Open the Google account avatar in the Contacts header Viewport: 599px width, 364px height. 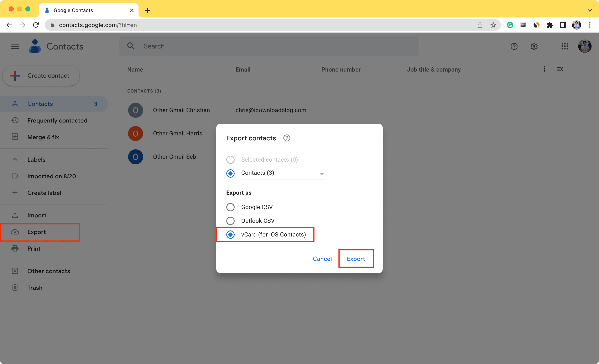584,46
